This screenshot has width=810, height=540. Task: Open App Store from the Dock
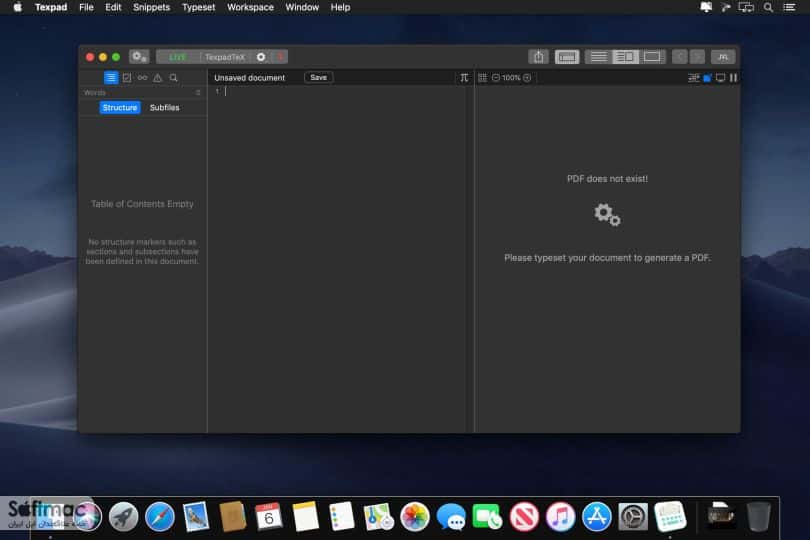tap(597, 516)
